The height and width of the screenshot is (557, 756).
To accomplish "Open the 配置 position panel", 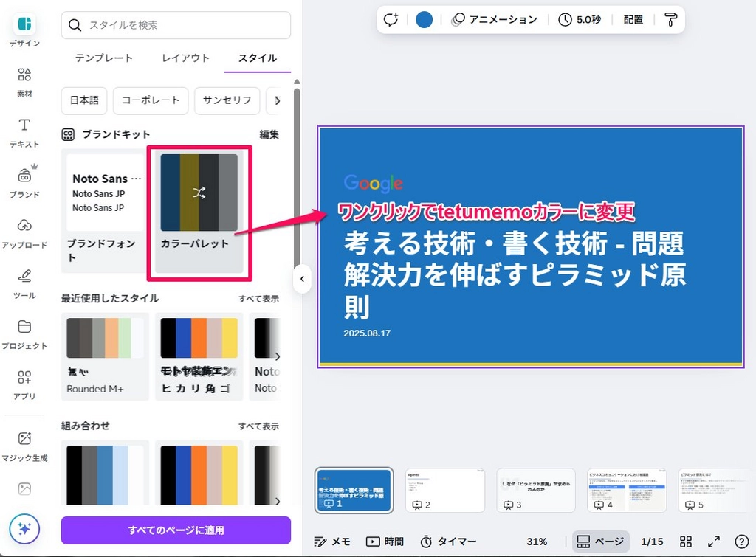I will 633,20.
